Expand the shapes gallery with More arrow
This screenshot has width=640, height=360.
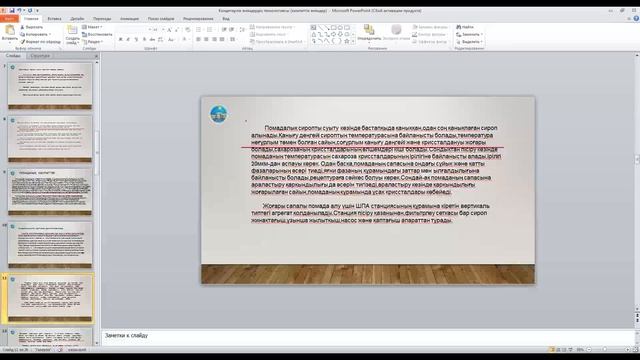(x=353, y=42)
